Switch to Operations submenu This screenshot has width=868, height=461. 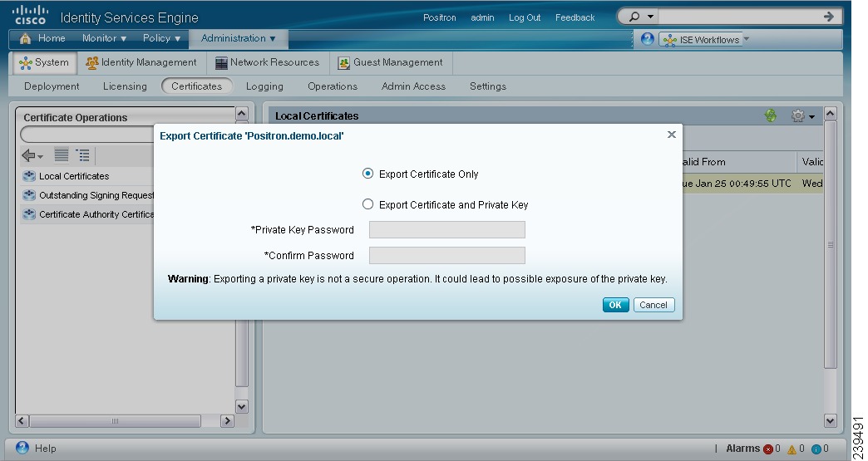(x=333, y=86)
